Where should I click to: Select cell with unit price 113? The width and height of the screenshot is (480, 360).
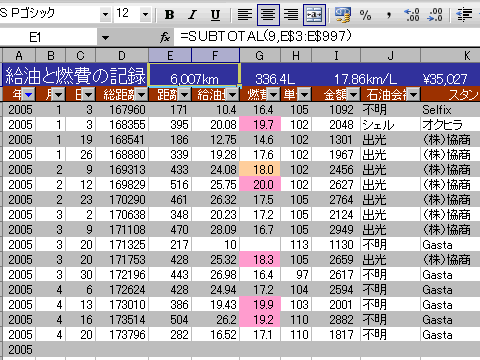tap(296, 245)
